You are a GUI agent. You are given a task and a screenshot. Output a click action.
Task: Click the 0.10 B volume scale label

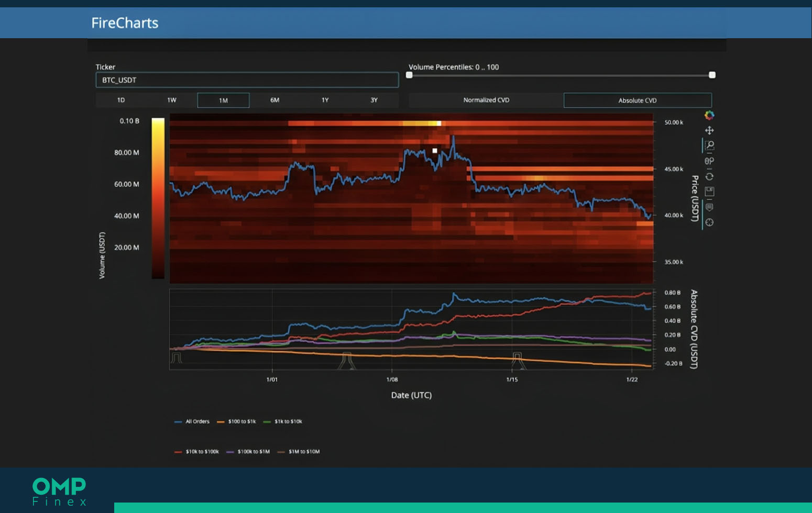(129, 121)
